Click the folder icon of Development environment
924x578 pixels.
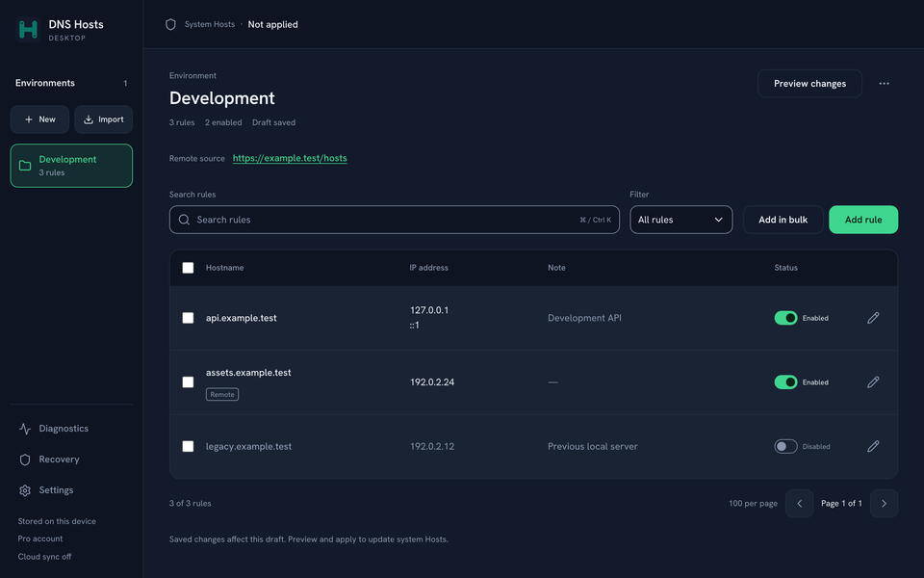[x=25, y=166]
